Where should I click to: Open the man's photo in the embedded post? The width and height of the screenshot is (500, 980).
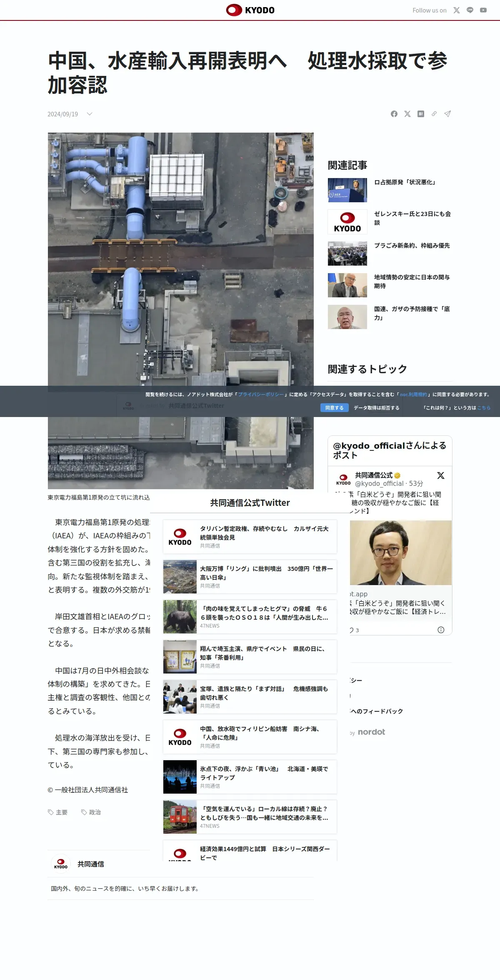pyautogui.click(x=401, y=553)
